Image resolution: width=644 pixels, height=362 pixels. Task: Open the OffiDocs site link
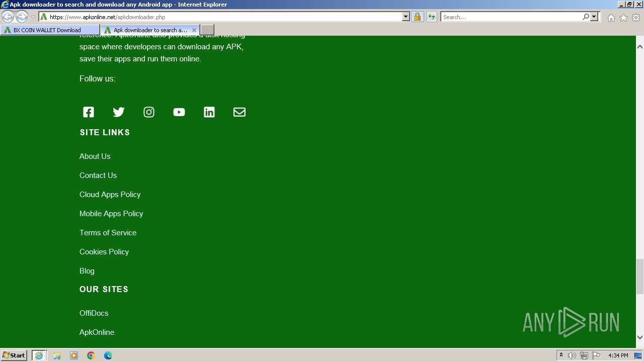point(94,313)
